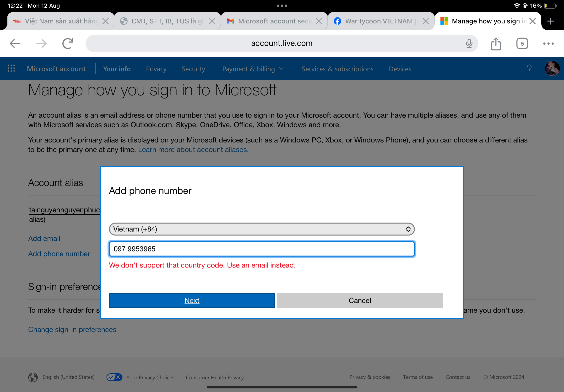Open the English (United States) language selector
Screen dimensions: 564x392
(68, 377)
